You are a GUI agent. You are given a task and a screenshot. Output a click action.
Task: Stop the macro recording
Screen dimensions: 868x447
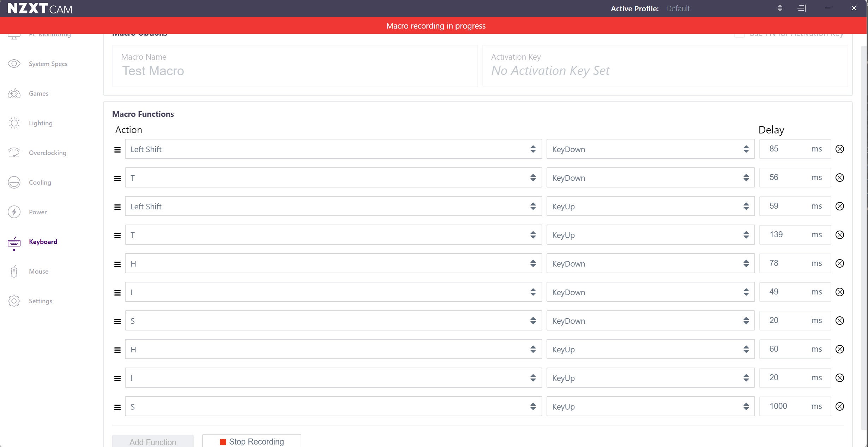(x=252, y=441)
